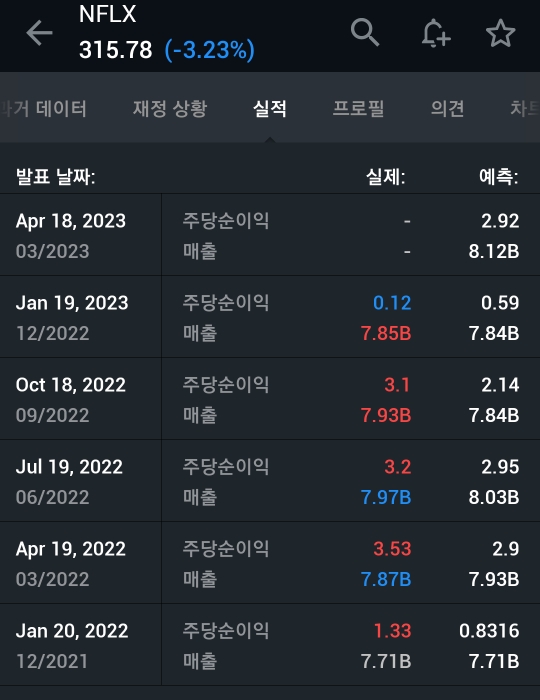Go to the 프로필 tab

coord(358,108)
